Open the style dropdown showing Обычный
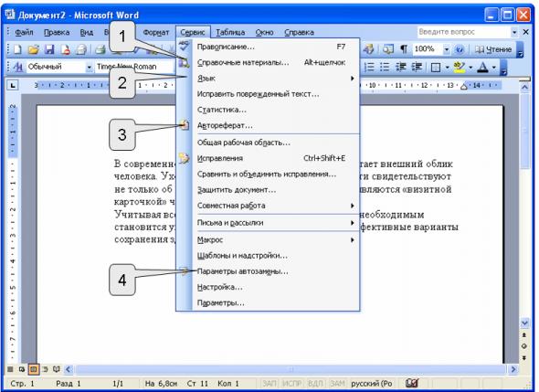 pos(89,67)
